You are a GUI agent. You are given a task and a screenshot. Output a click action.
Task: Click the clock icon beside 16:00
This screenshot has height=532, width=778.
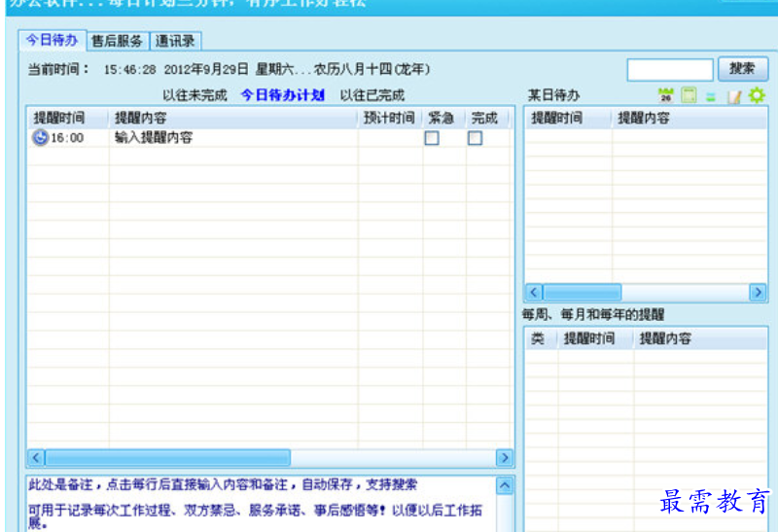pos(40,137)
